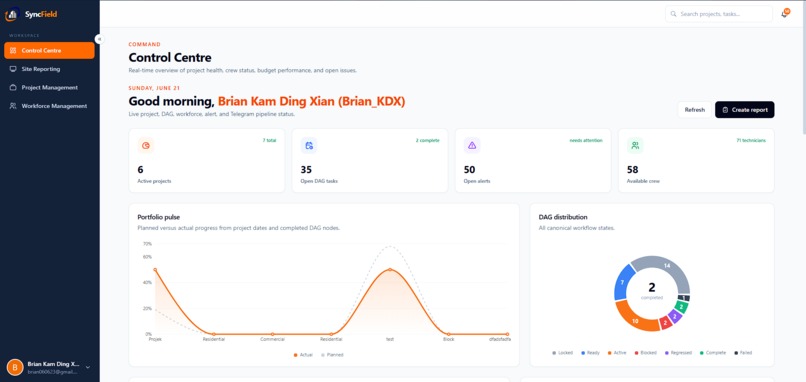
Task: Expand the user account menu chevron
Action: point(88,367)
